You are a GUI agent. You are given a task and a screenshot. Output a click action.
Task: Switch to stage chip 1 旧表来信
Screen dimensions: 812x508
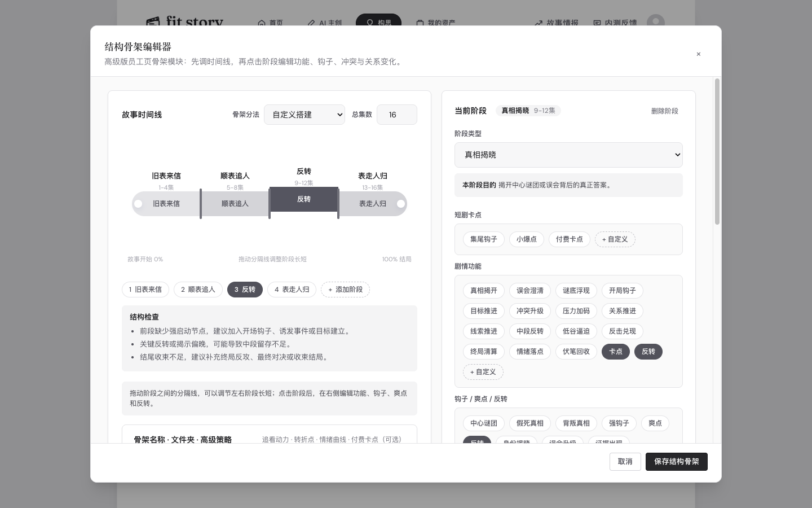pos(145,290)
